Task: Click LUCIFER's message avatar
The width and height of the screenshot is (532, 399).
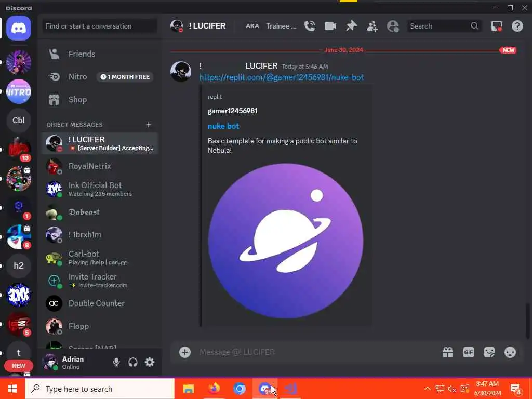Action: pyautogui.click(x=180, y=72)
